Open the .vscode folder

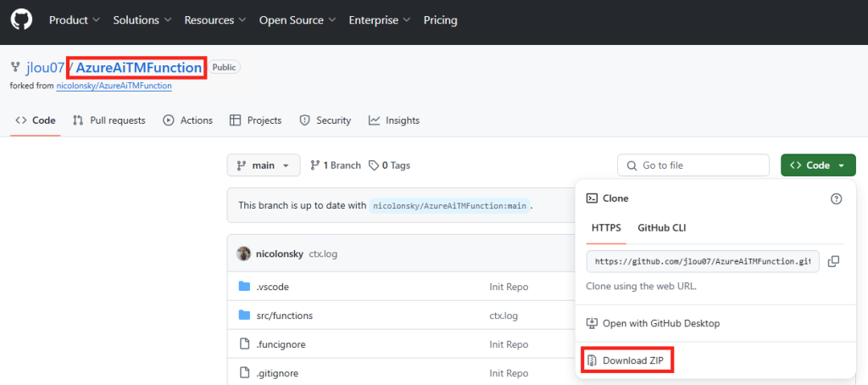pos(272,287)
